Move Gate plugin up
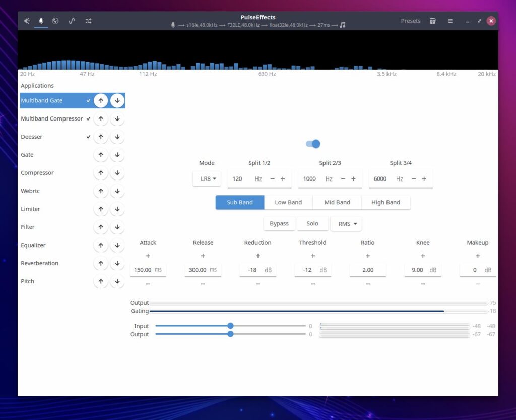This screenshot has height=420, width=516. pyautogui.click(x=101, y=155)
